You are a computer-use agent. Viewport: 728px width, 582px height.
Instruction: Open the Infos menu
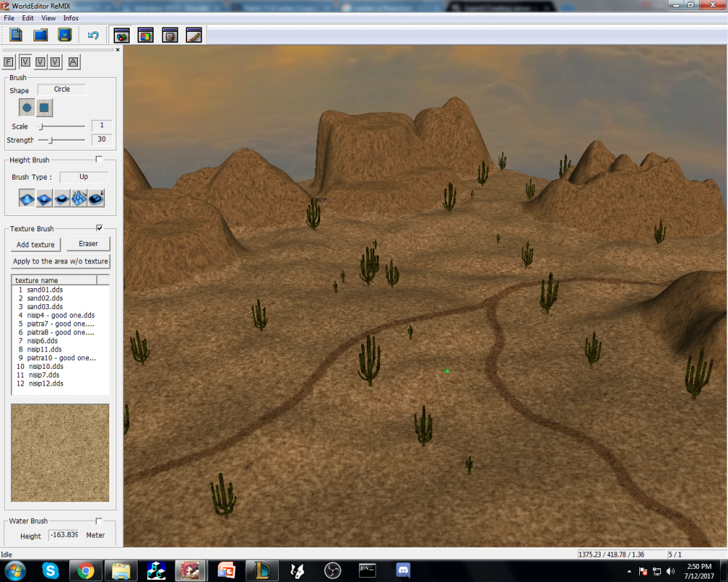point(71,17)
